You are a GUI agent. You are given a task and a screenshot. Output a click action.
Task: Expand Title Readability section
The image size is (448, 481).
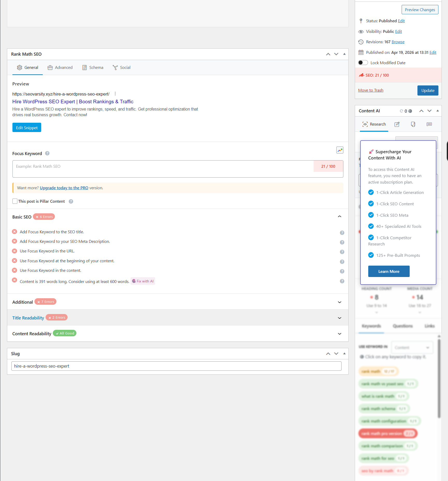[339, 318]
